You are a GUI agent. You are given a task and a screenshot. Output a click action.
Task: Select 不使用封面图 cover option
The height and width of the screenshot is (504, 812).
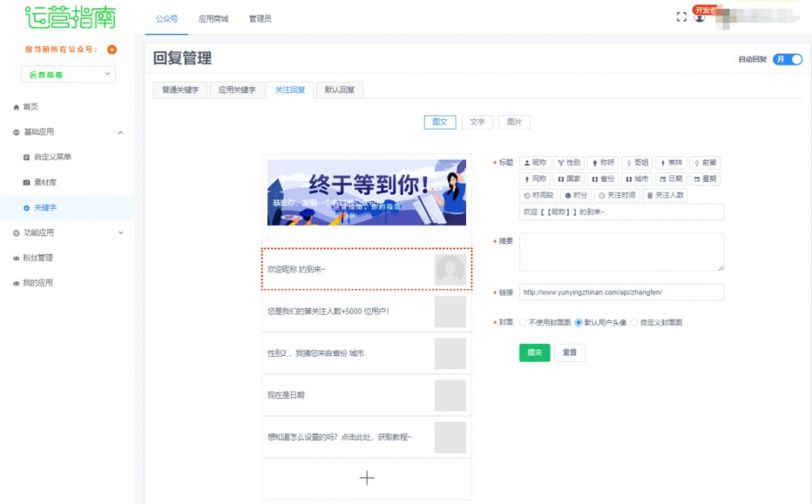(x=523, y=322)
